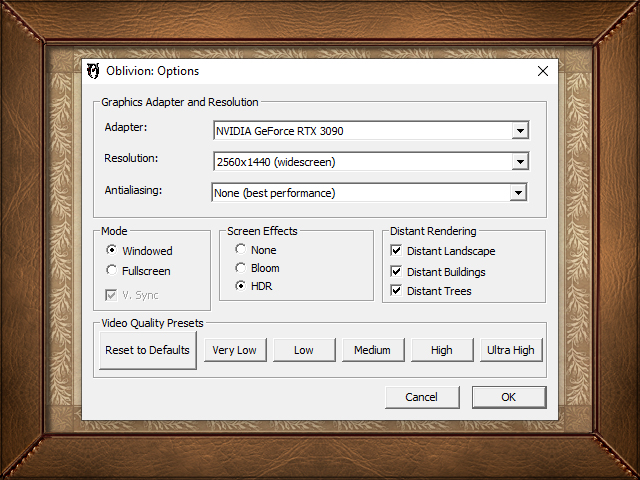Screen dimensions: 640x480
Task: Open the Antialiasing dropdown
Action: coord(518,193)
